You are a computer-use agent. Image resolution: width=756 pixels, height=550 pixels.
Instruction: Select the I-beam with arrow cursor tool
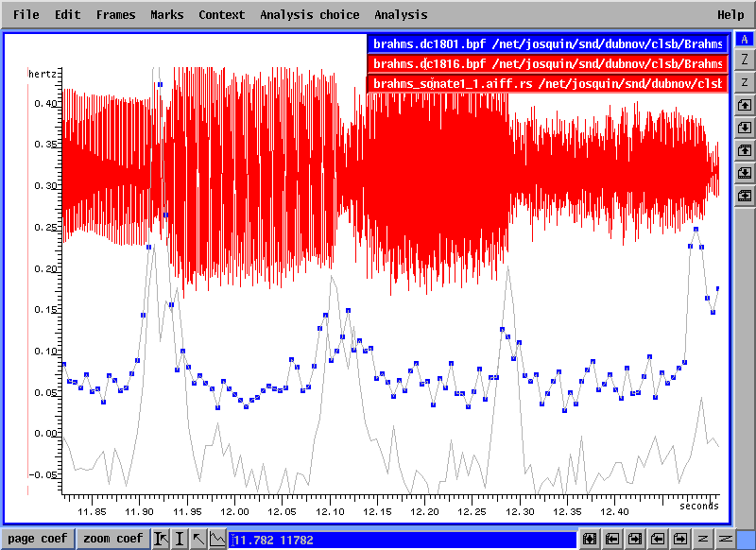(x=161, y=539)
